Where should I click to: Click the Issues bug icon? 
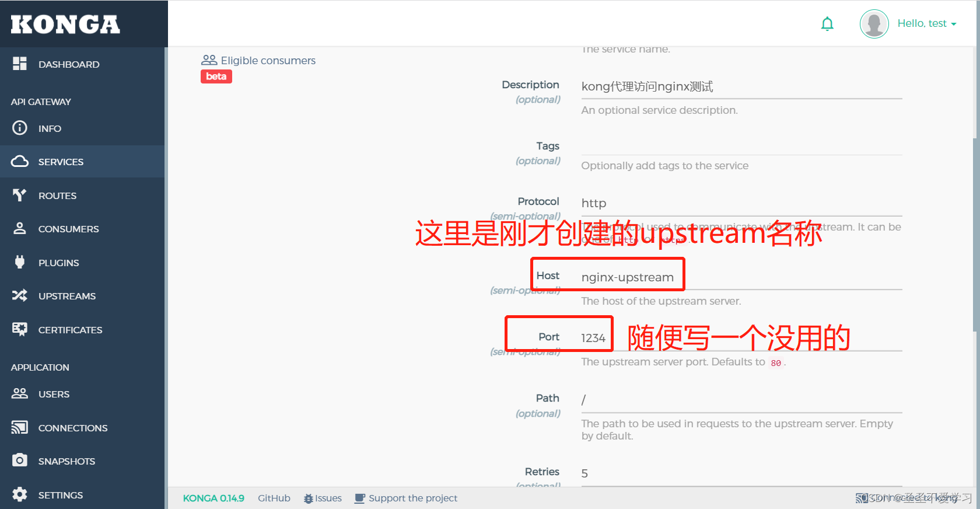[x=309, y=498]
